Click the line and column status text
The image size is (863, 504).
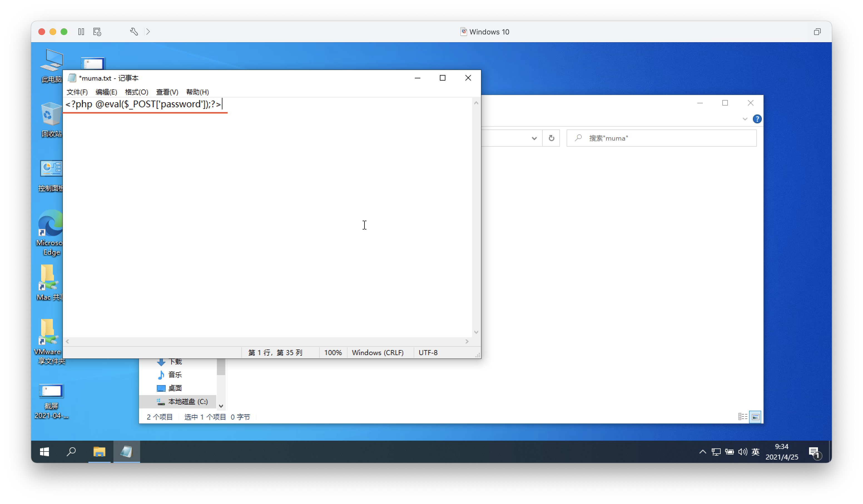coord(275,352)
